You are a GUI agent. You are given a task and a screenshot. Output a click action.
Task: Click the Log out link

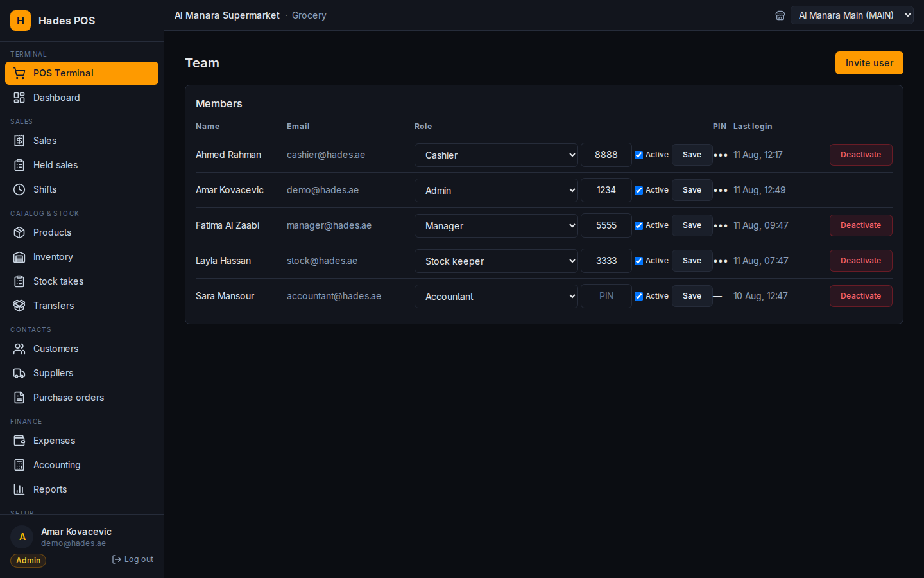[x=133, y=559]
